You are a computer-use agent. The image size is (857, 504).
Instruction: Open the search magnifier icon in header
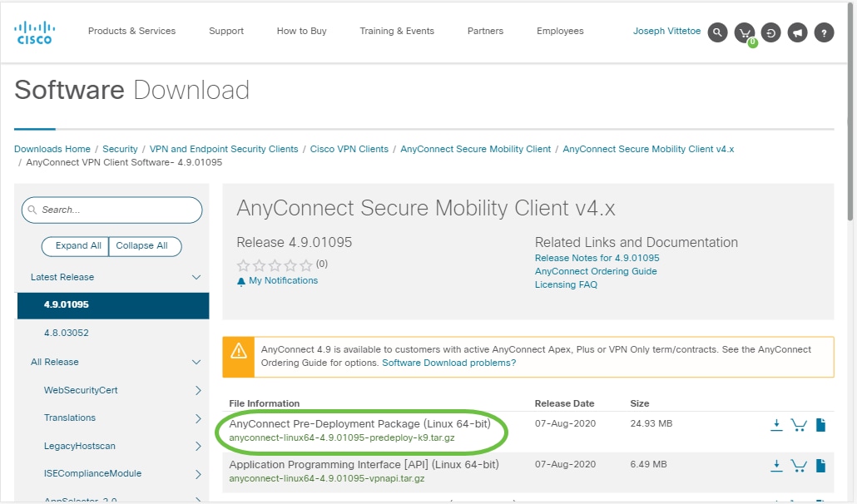(x=717, y=32)
